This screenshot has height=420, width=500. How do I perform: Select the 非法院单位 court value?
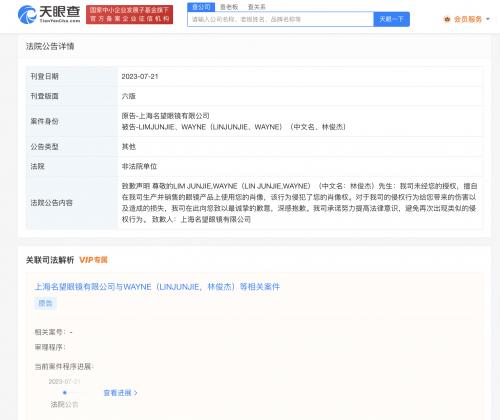[139, 166]
